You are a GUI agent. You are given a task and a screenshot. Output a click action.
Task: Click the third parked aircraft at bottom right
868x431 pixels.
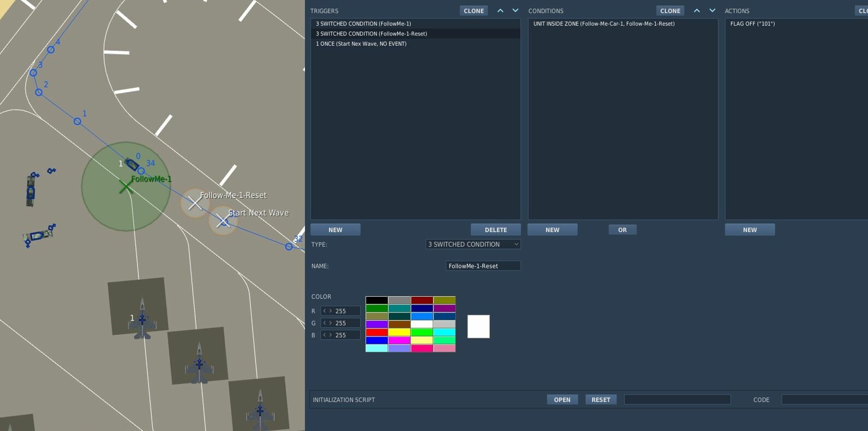[x=260, y=411]
